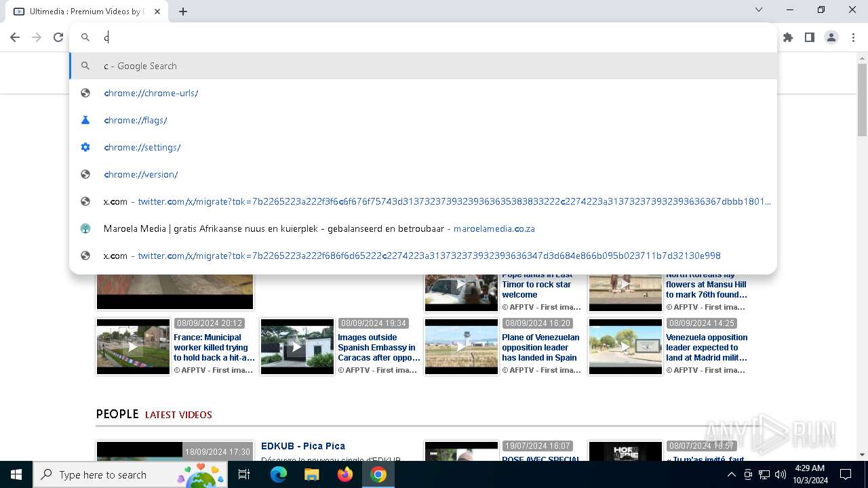Click scrollbar down arrow
Screen dimensions: 868x488
pyautogui.click(x=862, y=455)
